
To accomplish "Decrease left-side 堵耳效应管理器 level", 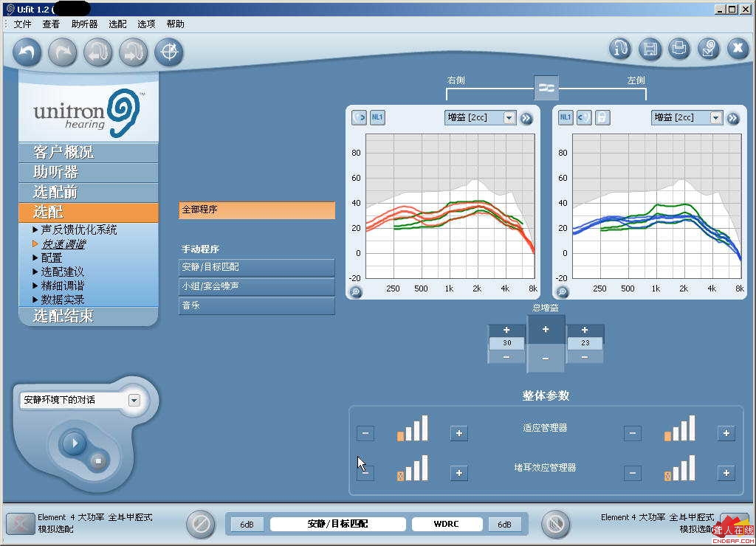I will (x=633, y=473).
